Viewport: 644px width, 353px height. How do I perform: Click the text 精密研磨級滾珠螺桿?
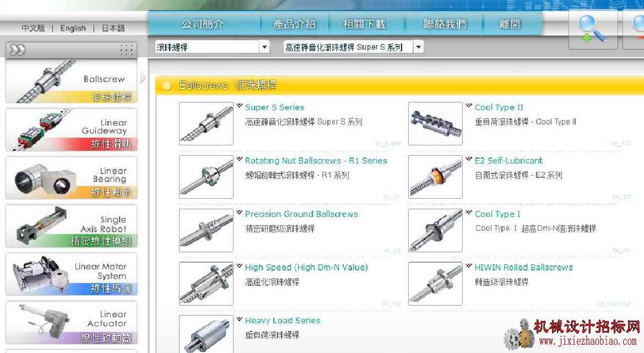pyautogui.click(x=280, y=229)
